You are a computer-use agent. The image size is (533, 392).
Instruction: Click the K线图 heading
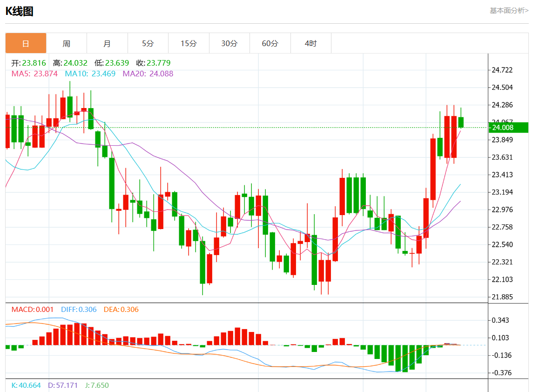[x=20, y=11]
